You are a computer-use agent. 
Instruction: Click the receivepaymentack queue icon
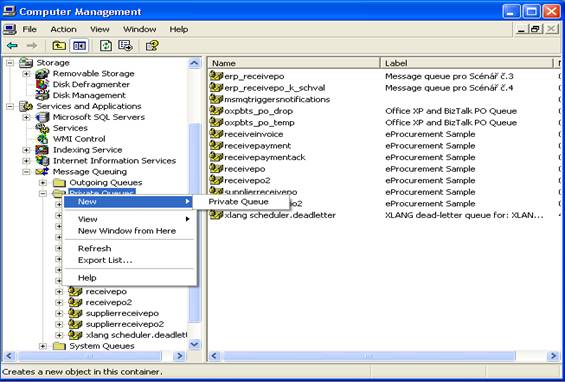point(216,157)
